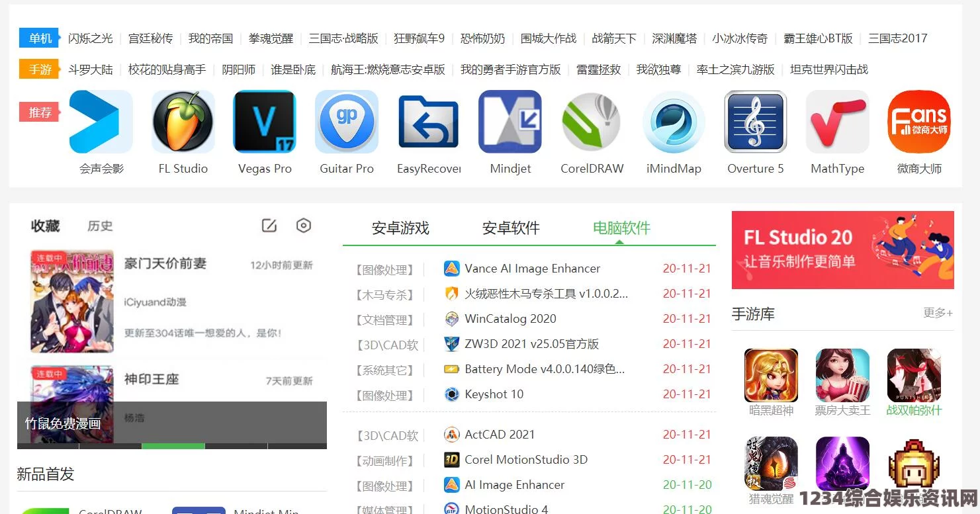The image size is (980, 514).
Task: Open the 三国志2017 link
Action: coord(897,38)
